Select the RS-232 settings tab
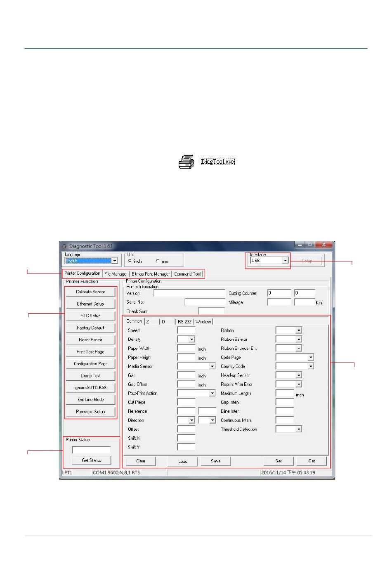Screen dimensions: 392x561 pyautogui.click(x=184, y=322)
